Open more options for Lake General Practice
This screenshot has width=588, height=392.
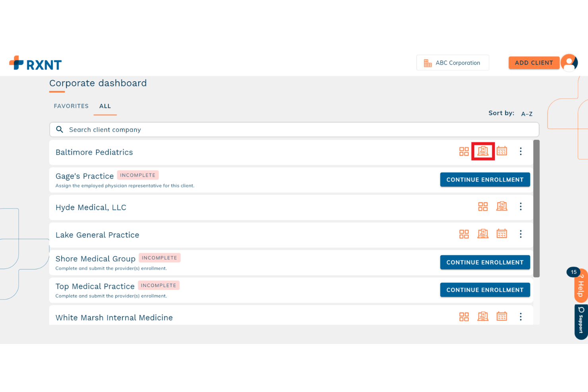tap(520, 234)
